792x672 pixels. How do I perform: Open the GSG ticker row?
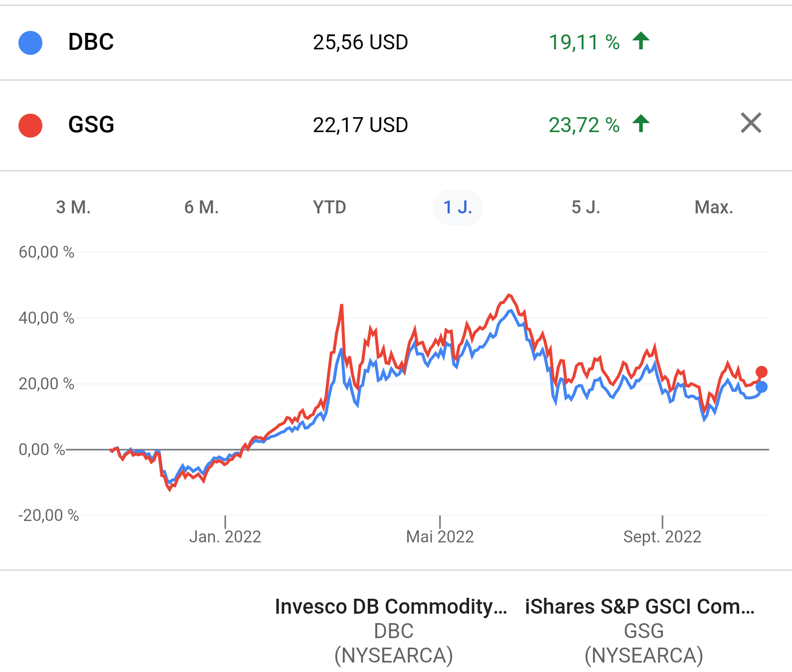click(x=91, y=125)
